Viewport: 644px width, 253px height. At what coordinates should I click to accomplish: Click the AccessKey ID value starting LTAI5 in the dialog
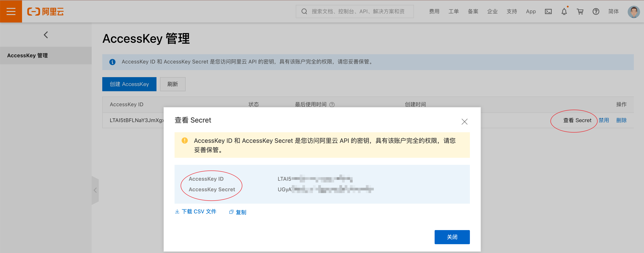click(315, 179)
